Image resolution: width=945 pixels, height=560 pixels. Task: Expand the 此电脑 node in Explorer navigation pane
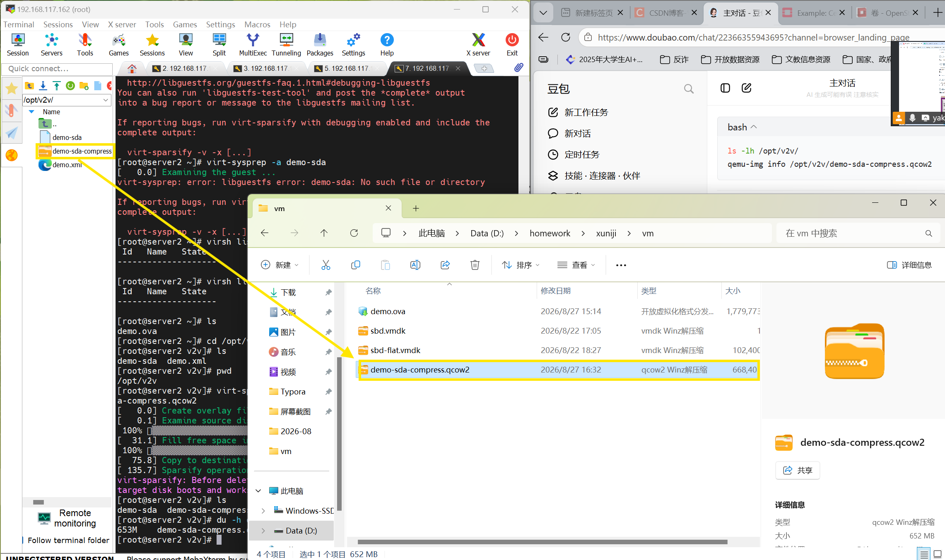click(x=258, y=491)
